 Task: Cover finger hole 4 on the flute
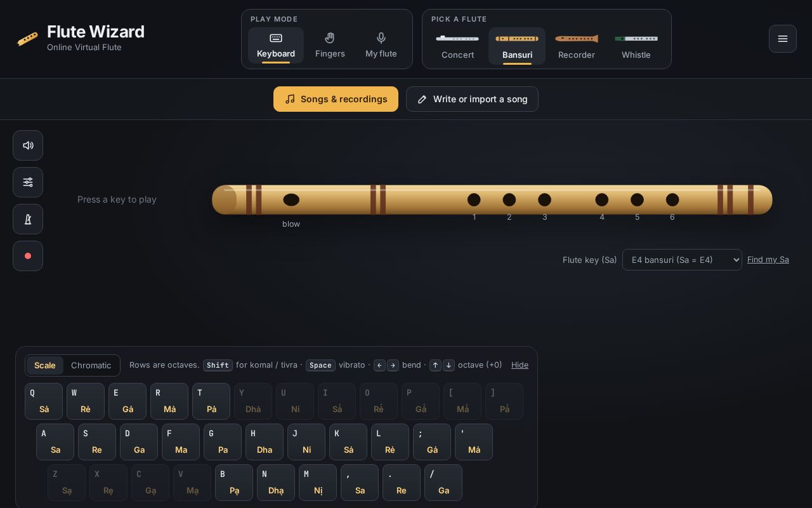(x=602, y=200)
